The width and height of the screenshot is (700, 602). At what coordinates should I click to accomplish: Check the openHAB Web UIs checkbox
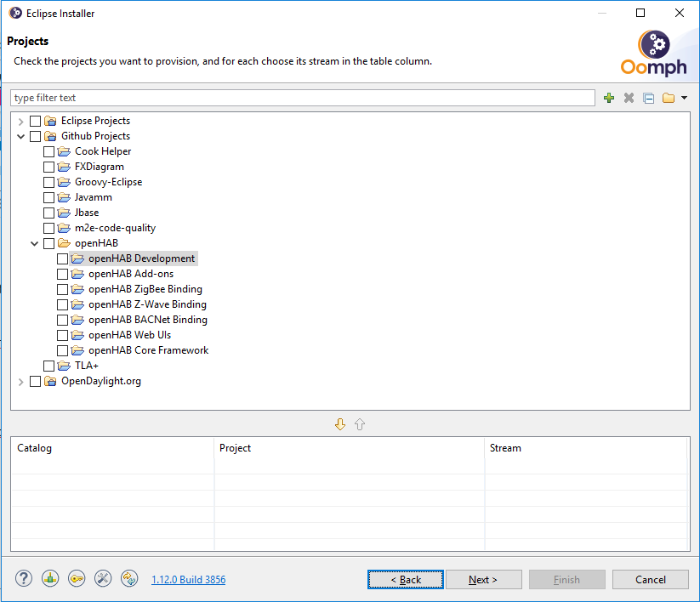[x=62, y=335]
